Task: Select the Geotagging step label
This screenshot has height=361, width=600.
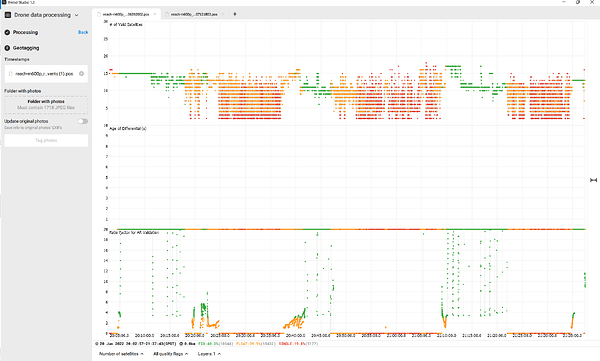Action: pos(26,48)
